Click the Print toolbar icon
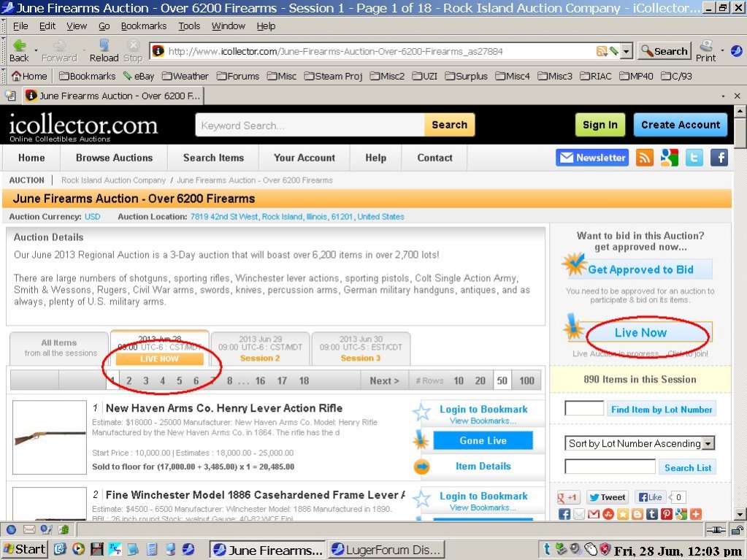 point(705,46)
